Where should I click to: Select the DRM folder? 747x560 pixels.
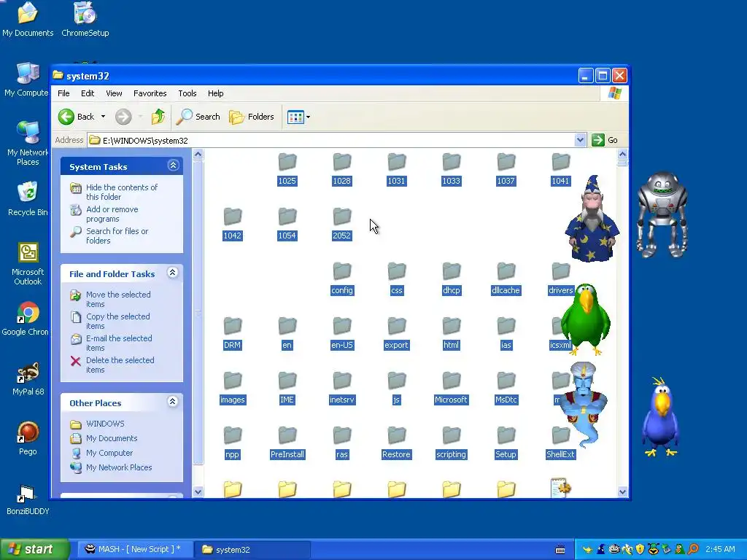pos(233,333)
